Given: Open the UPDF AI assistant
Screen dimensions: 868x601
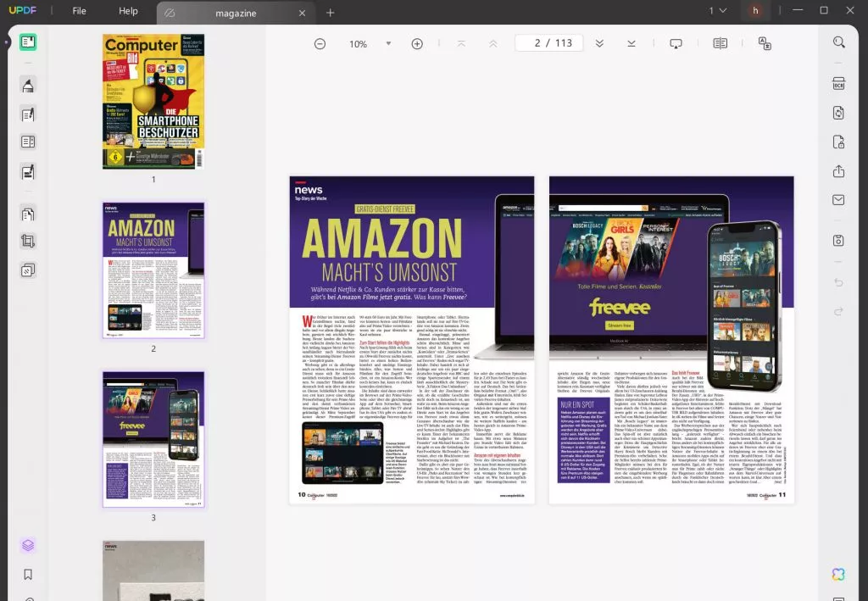Looking at the screenshot, I should point(838,575).
